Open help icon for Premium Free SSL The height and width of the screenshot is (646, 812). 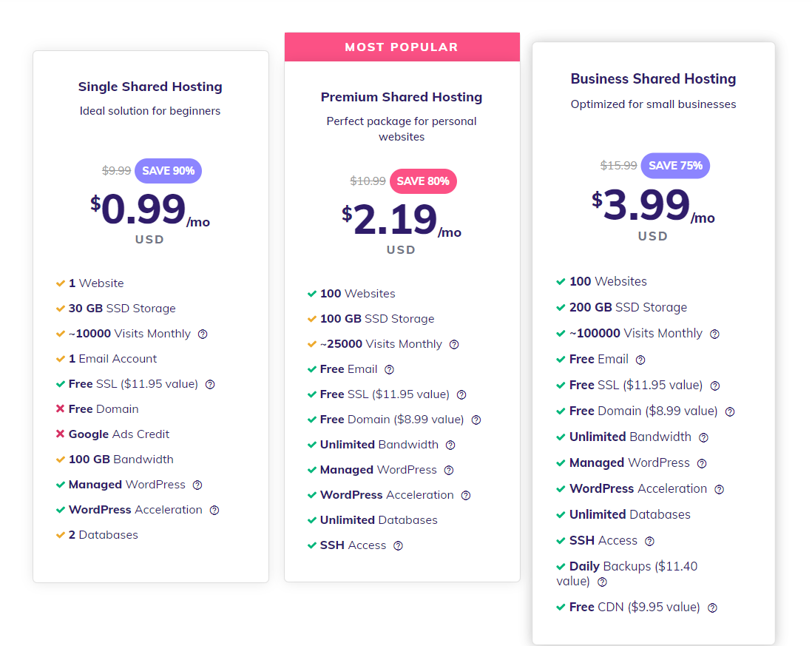click(x=461, y=394)
